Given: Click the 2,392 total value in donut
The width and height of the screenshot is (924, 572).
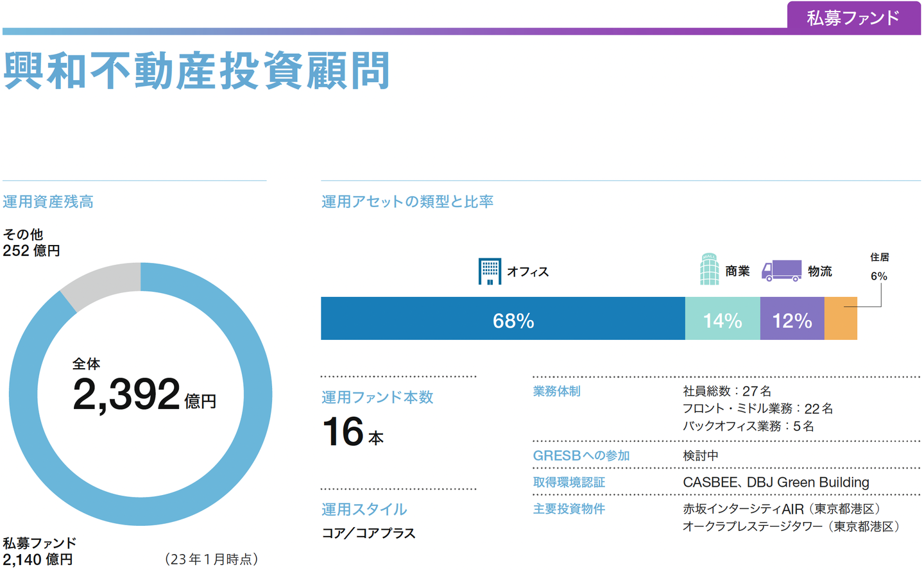Looking at the screenshot, I should click(x=126, y=394).
